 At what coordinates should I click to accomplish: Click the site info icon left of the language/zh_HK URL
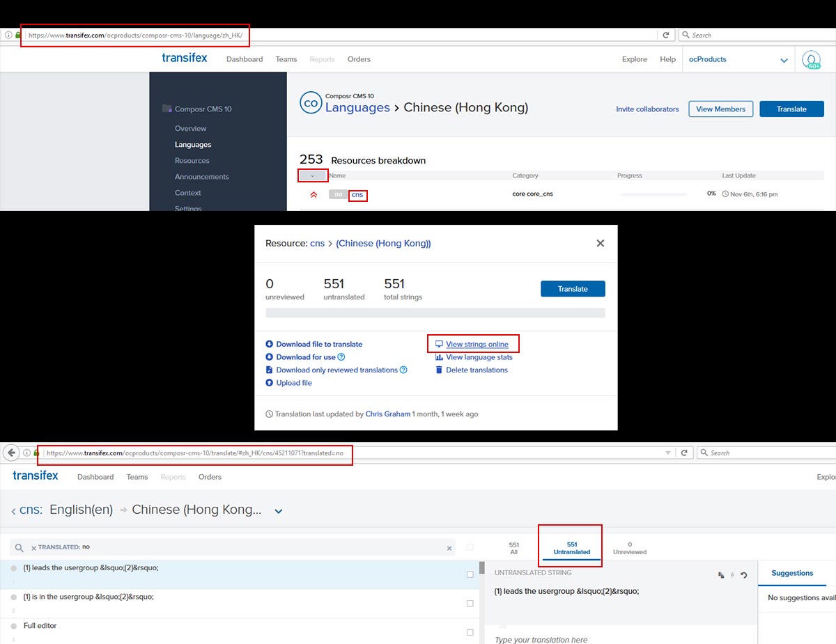[x=8, y=35]
